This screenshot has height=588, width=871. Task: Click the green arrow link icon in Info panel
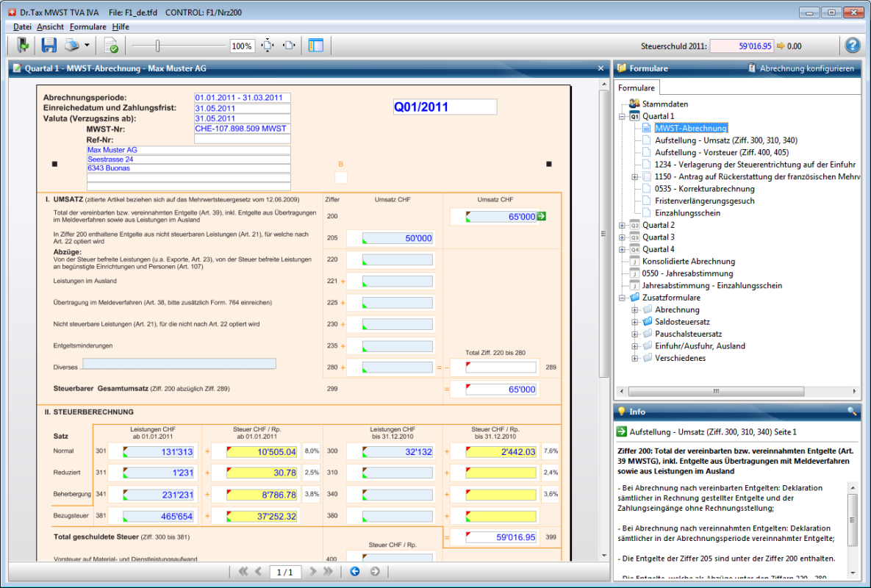click(x=622, y=432)
